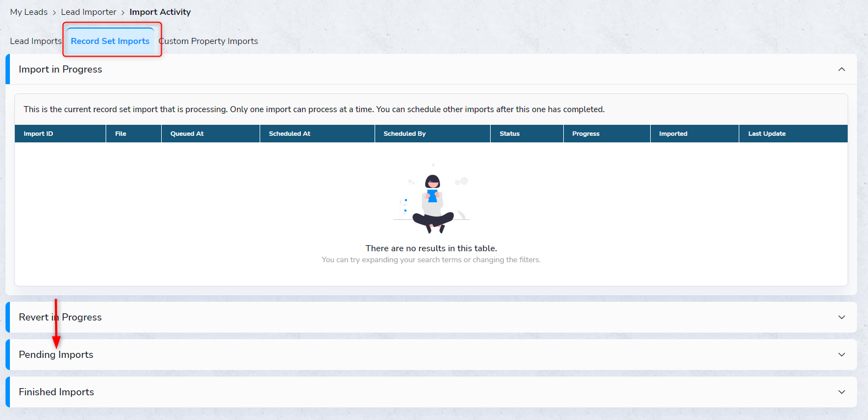
Task: Click the Pending Imports heading
Action: point(56,355)
